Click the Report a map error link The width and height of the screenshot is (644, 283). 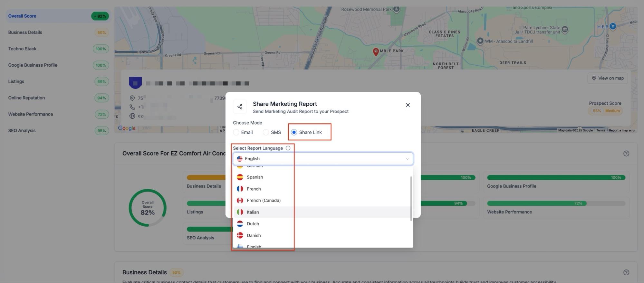622,130
